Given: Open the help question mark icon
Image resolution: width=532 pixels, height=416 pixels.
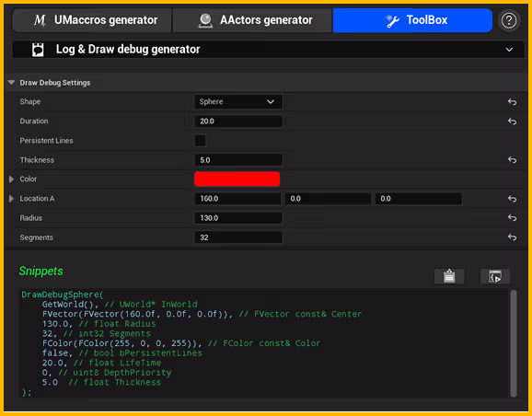Looking at the screenshot, I should pyautogui.click(x=509, y=20).
